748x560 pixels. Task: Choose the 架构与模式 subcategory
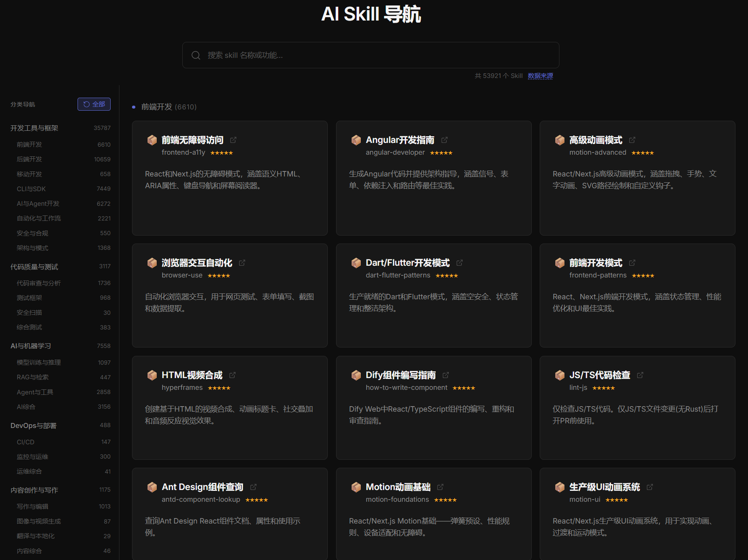click(63, 248)
